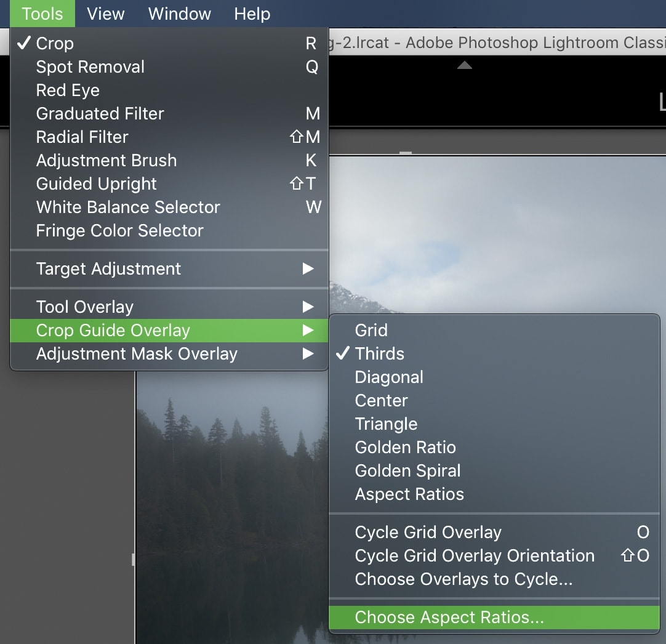Toggle the checked Thirds overlay
This screenshot has height=644, width=666.
(x=494, y=353)
